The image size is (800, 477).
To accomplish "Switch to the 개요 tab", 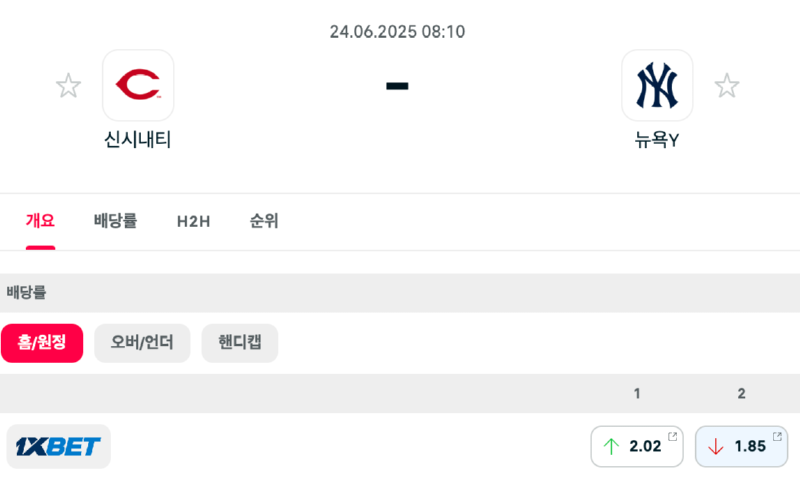I will 40,221.
